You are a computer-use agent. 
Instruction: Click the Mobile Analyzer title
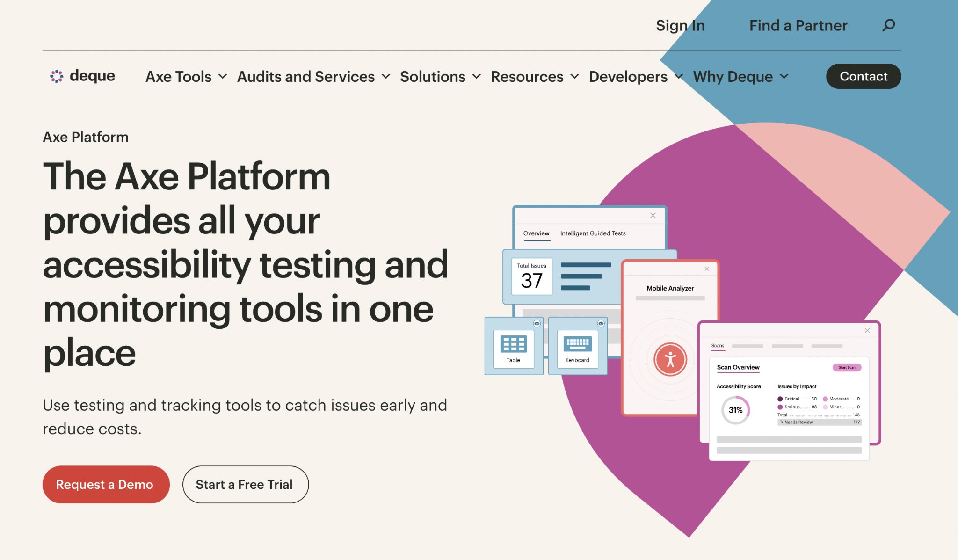coord(670,288)
